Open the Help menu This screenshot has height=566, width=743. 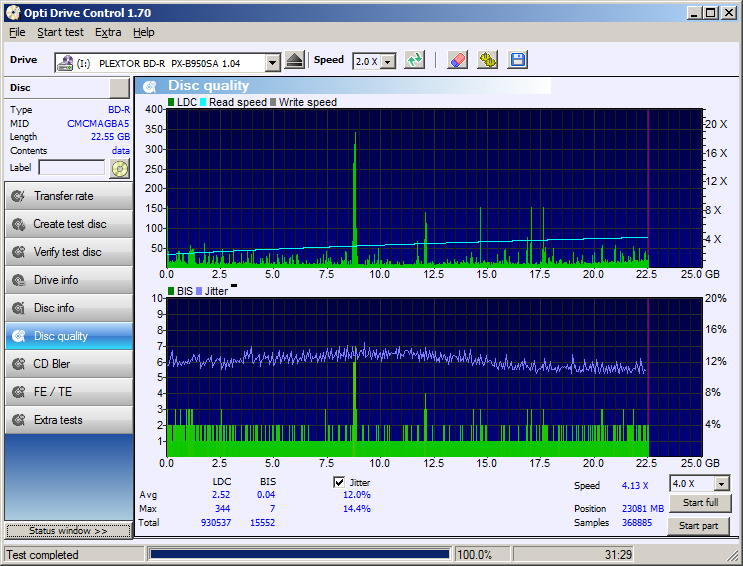(x=144, y=32)
